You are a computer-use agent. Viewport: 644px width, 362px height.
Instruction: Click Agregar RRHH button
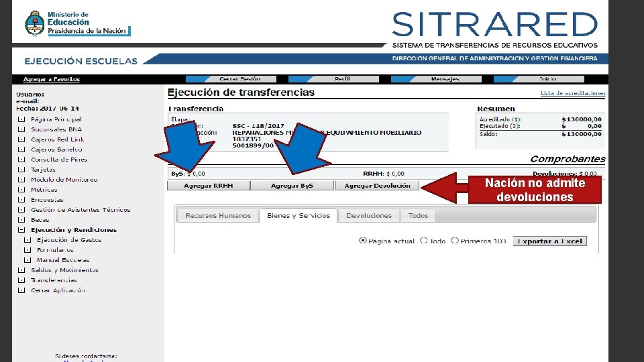click(209, 186)
